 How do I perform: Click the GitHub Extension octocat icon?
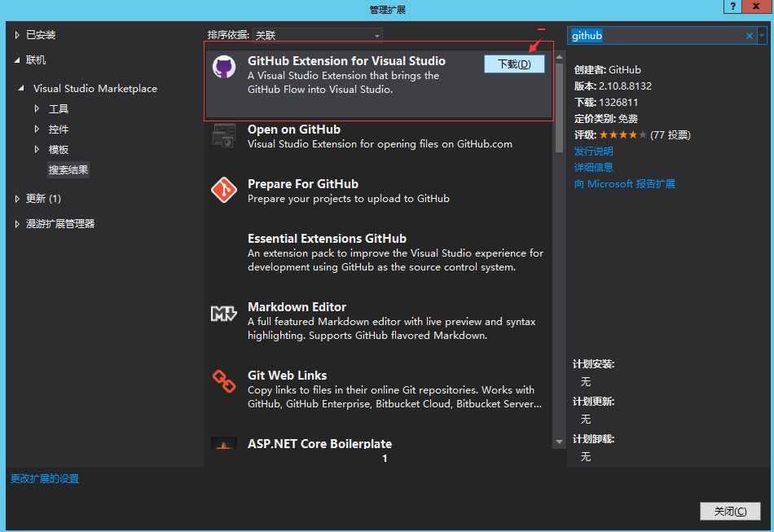click(224, 67)
